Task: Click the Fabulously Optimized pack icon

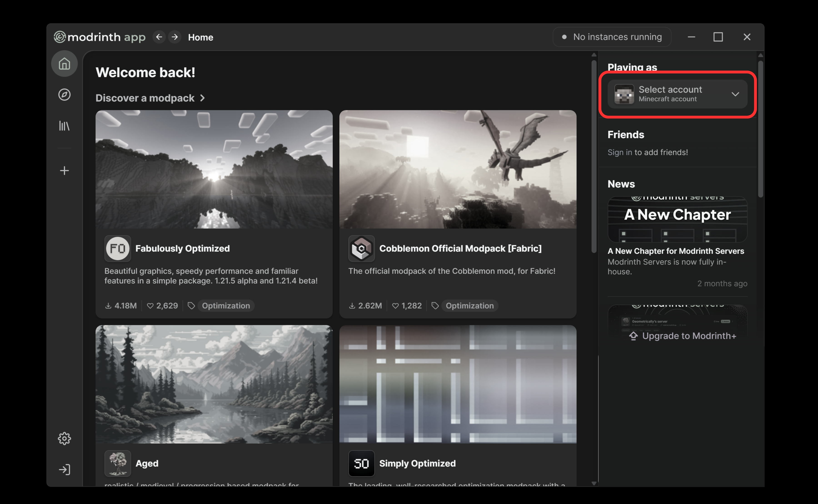Action: (x=117, y=248)
